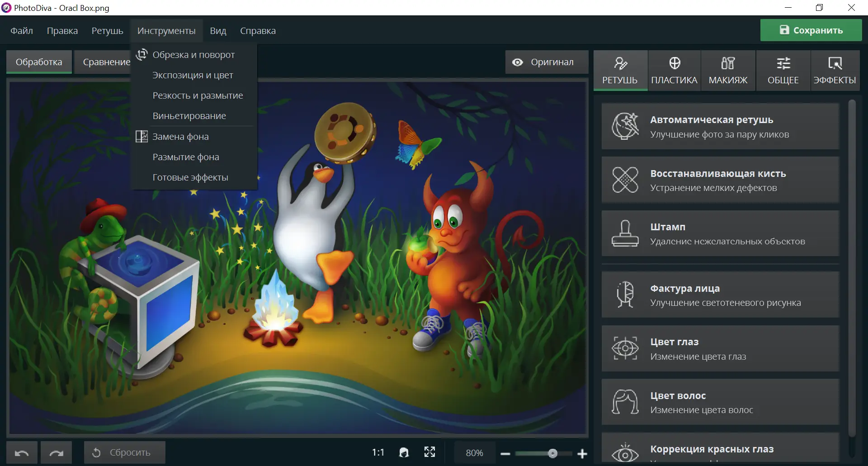Click the Stamp tool icon
The image size is (868, 466).
625,233
